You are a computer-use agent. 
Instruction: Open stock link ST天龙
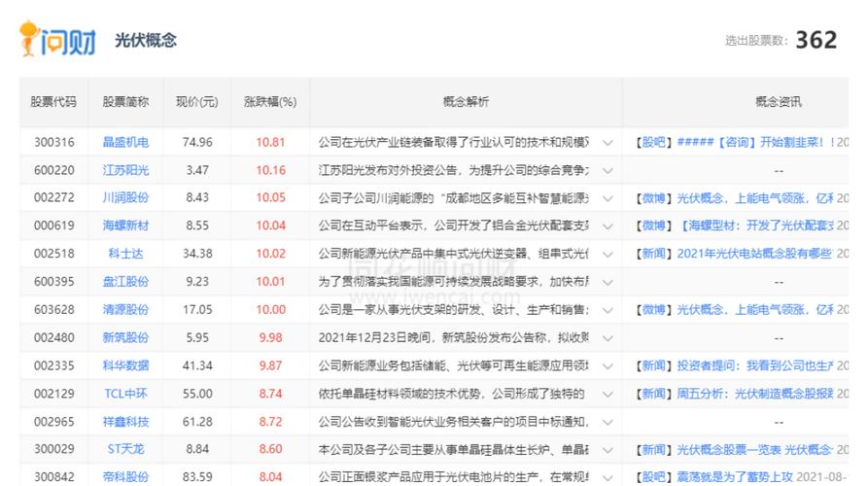click(x=125, y=449)
